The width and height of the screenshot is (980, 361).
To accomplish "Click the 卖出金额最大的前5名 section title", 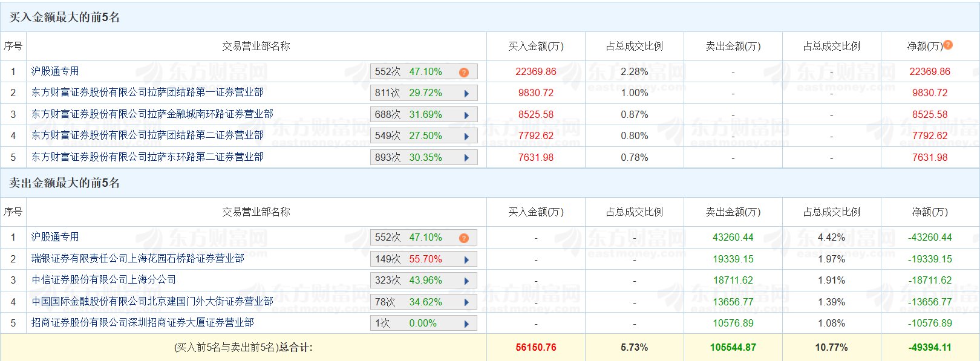I will point(65,183).
